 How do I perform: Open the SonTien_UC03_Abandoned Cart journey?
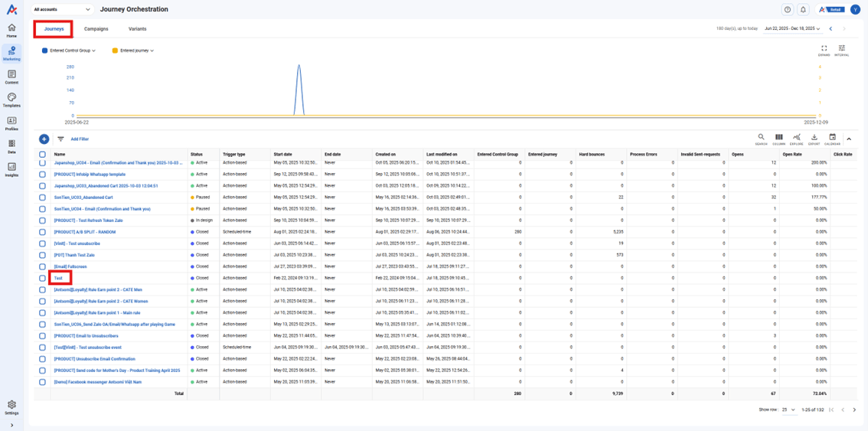point(83,198)
